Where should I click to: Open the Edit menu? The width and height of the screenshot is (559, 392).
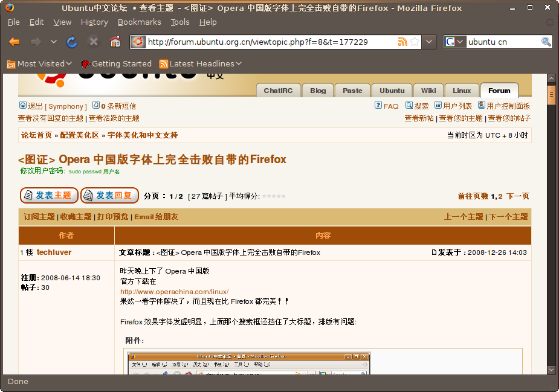pyautogui.click(x=36, y=22)
